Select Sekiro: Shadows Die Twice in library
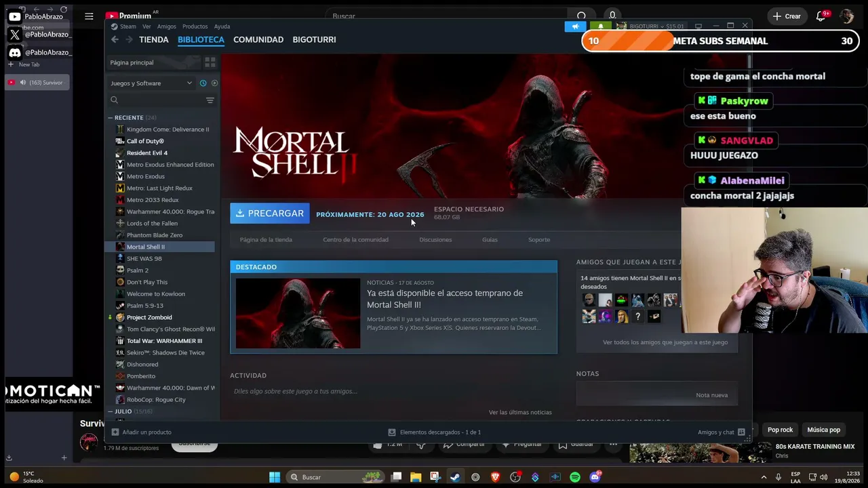The width and height of the screenshot is (868, 488). pos(165,352)
